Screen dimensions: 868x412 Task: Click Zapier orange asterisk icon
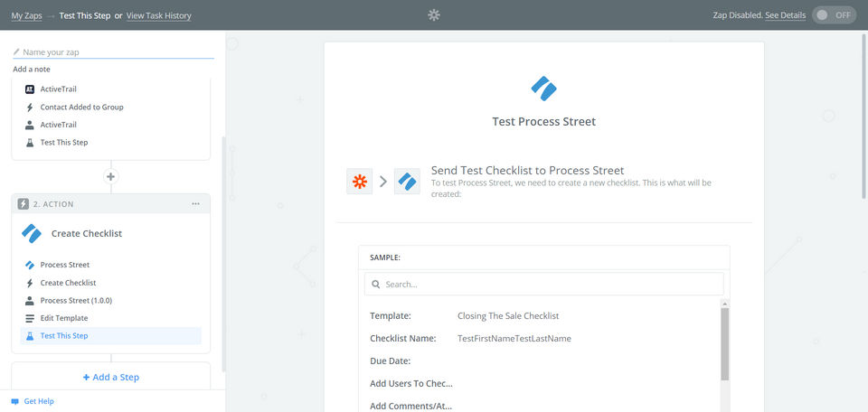(x=360, y=182)
